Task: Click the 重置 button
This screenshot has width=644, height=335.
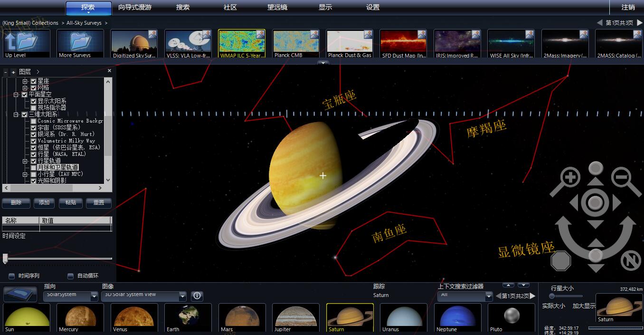Action: click(99, 203)
